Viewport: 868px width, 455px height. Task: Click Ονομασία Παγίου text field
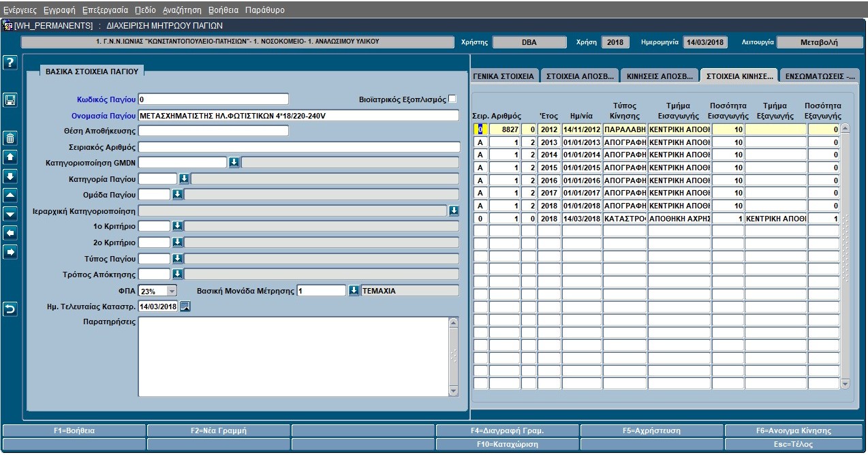click(298, 115)
